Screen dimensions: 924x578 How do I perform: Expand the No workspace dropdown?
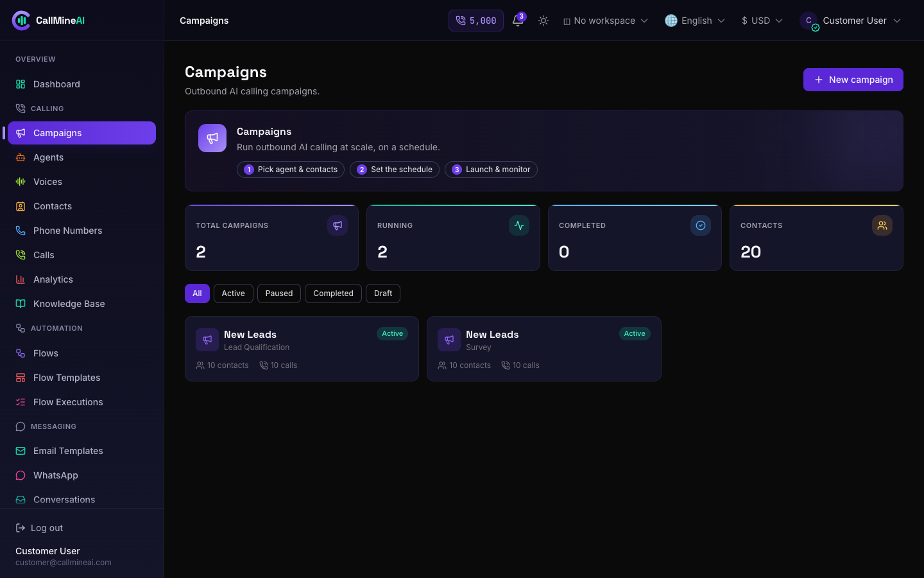606,21
